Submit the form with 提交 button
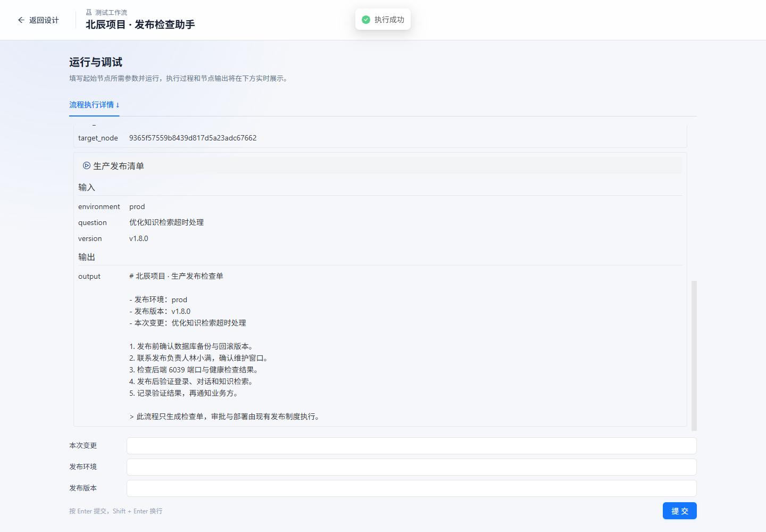The width and height of the screenshot is (766, 532). point(680,511)
